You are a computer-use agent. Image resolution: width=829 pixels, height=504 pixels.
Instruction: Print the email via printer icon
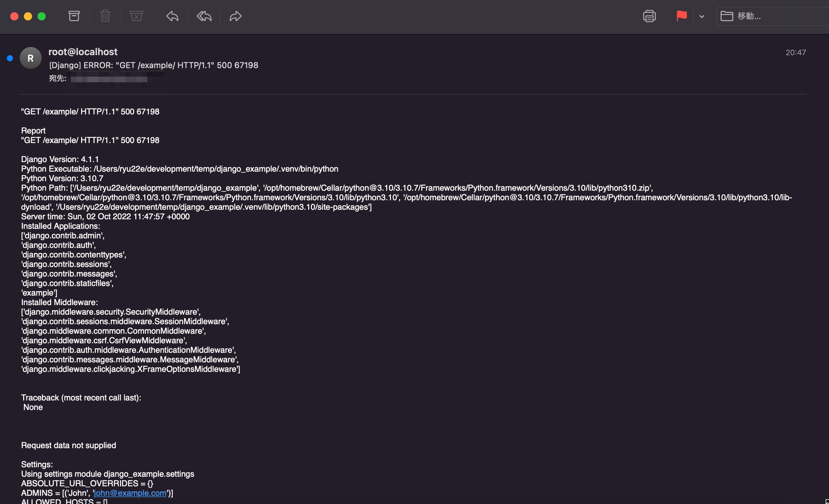(x=649, y=16)
